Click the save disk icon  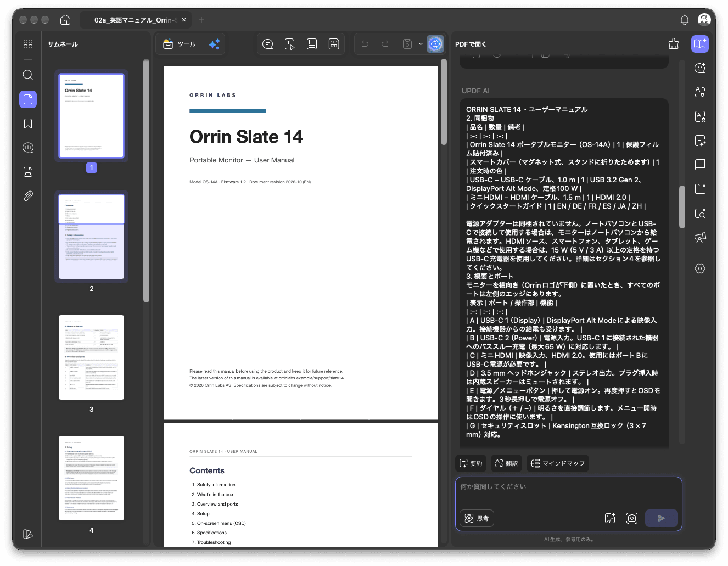click(407, 44)
